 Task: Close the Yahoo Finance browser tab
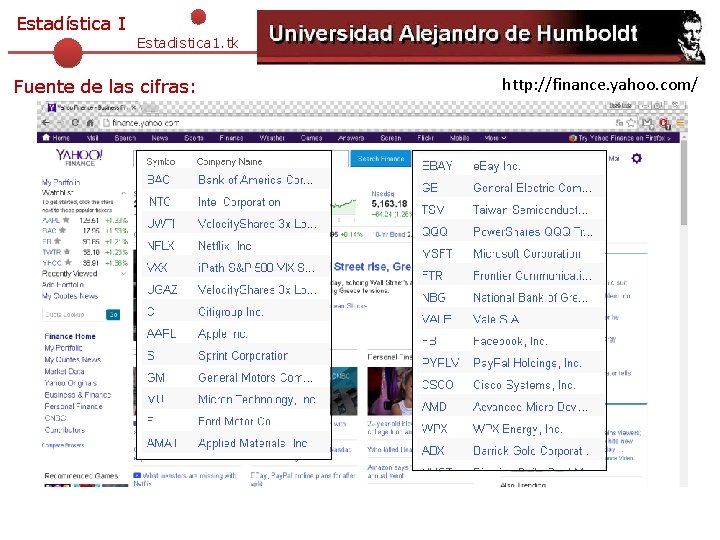click(134, 107)
